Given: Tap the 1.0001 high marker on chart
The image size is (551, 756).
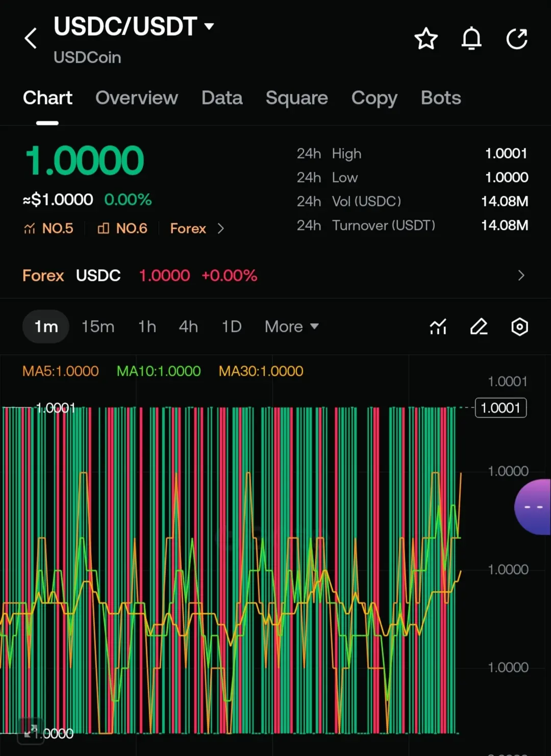Looking at the screenshot, I should 55,408.
